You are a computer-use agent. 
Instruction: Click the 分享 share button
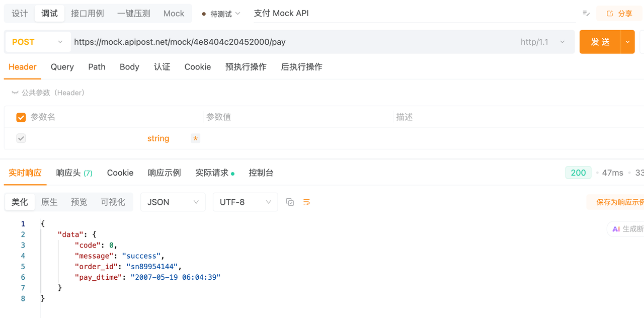point(619,14)
